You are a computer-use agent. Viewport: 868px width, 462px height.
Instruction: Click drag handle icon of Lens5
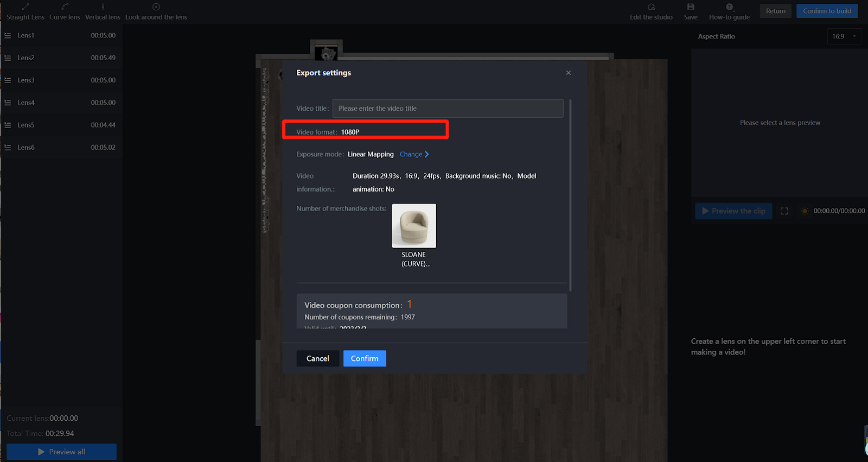(x=8, y=125)
